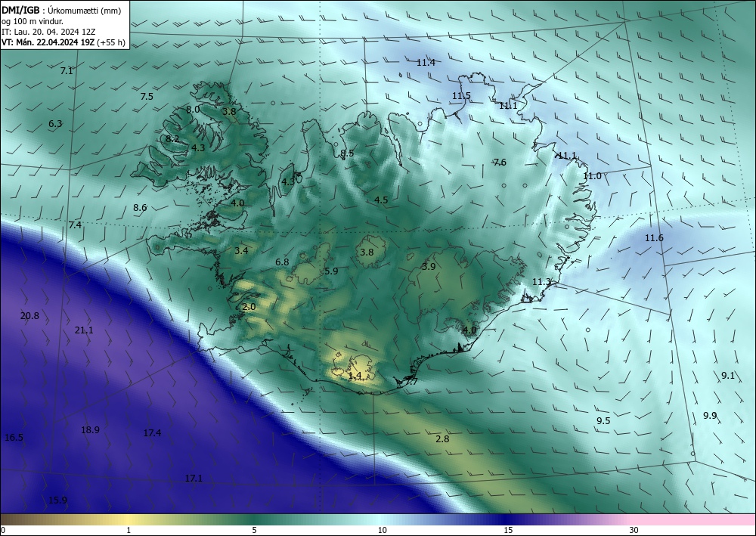Click the 11.4 value over the sea
The height and width of the screenshot is (536, 756).
pyautogui.click(x=426, y=62)
